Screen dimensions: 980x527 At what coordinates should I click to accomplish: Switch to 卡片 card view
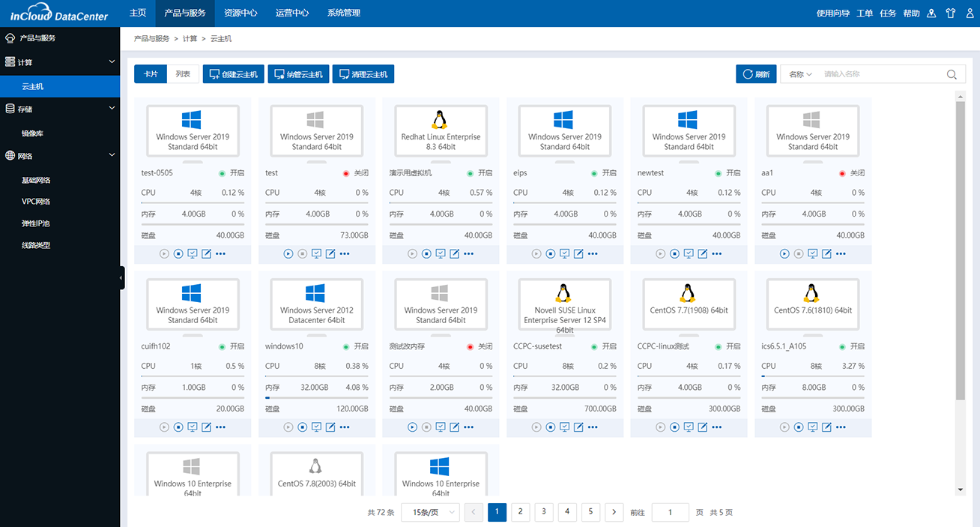click(x=151, y=74)
